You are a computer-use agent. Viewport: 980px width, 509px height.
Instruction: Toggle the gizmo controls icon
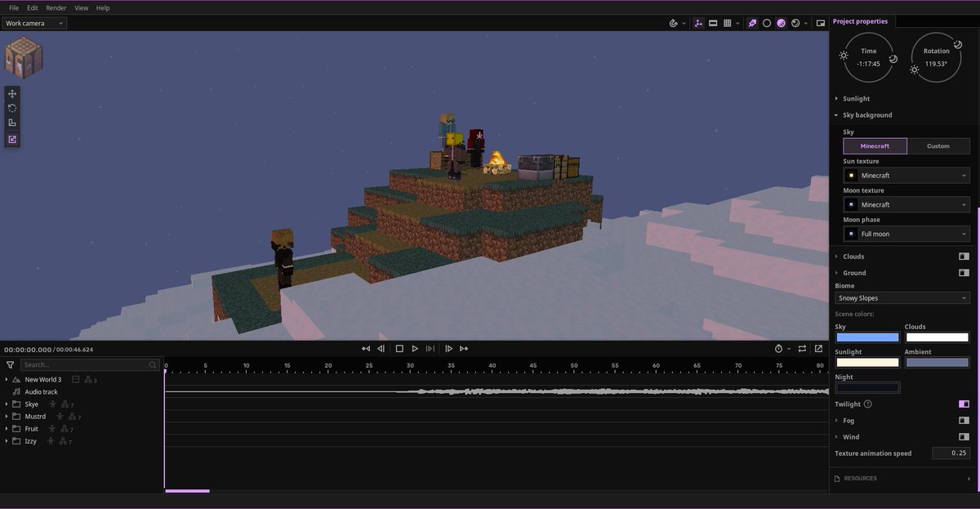[x=698, y=24]
